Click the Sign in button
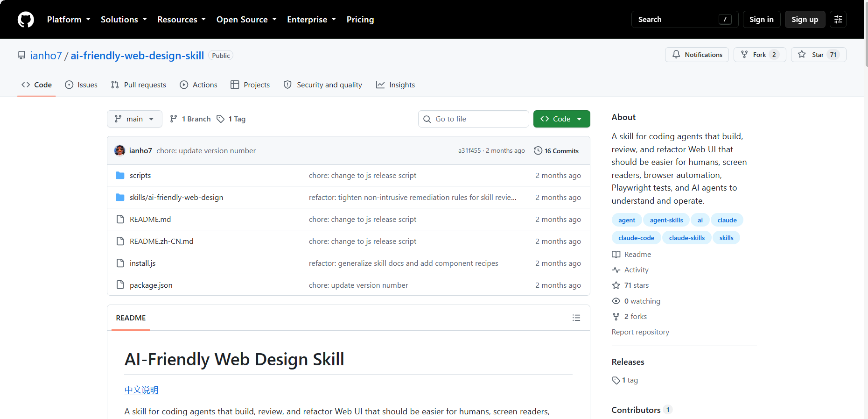868x419 pixels. pos(762,20)
